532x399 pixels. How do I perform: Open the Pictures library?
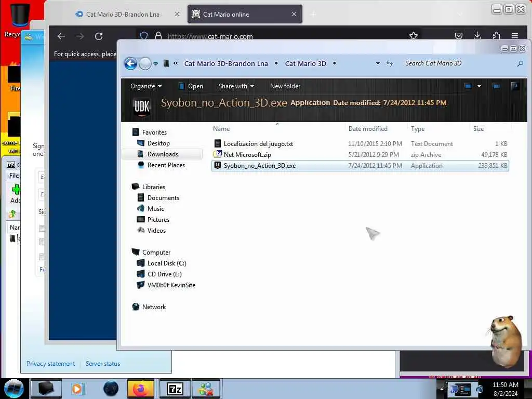click(x=158, y=220)
